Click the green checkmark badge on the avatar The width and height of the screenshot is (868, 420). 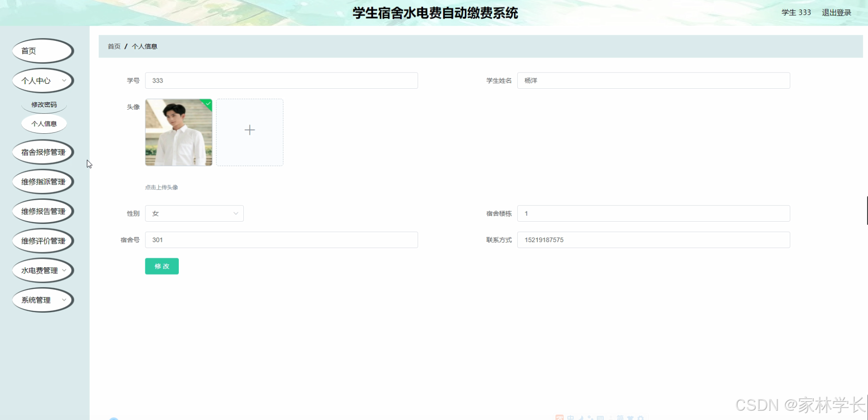[208, 104]
